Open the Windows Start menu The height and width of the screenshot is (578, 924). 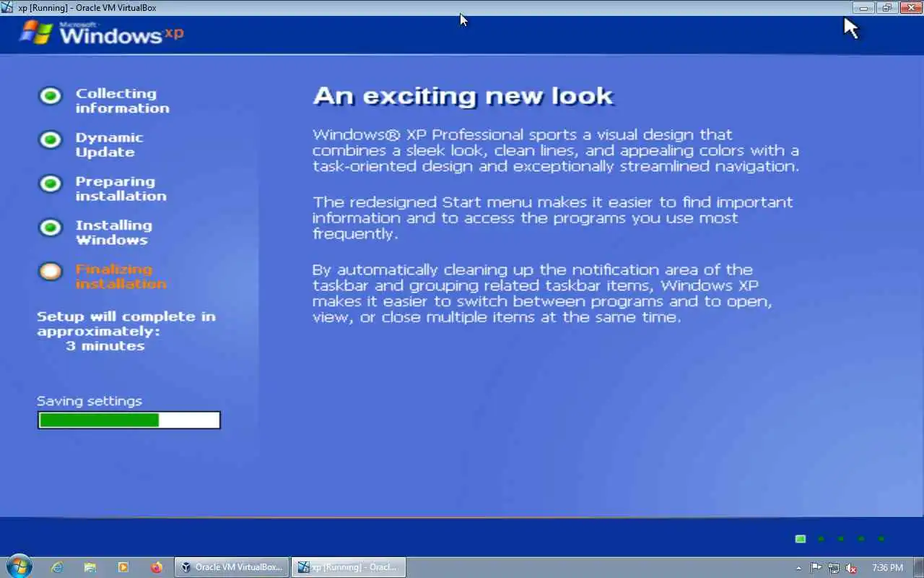(x=19, y=566)
